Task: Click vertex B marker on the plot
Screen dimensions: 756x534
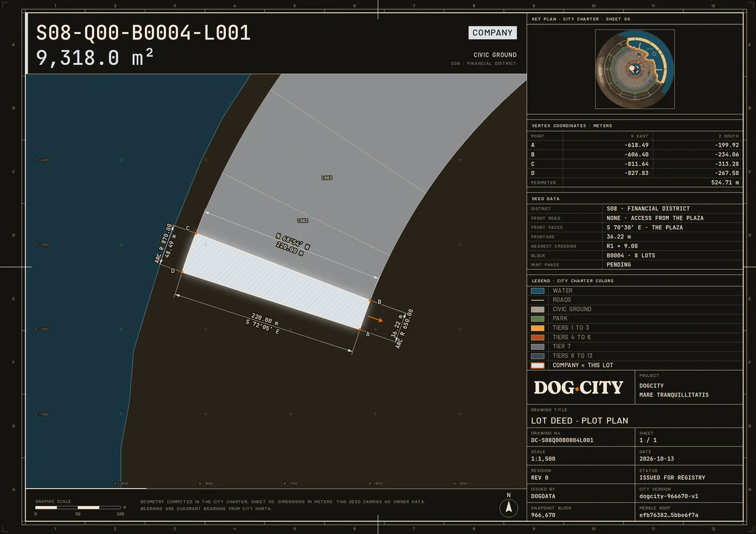Action: point(370,300)
